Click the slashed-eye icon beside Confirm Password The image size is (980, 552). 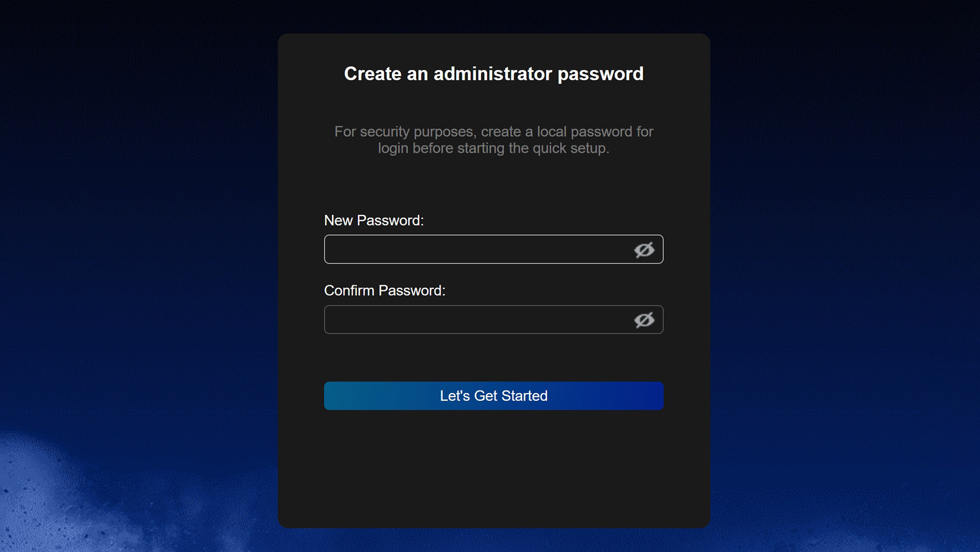pos(644,320)
